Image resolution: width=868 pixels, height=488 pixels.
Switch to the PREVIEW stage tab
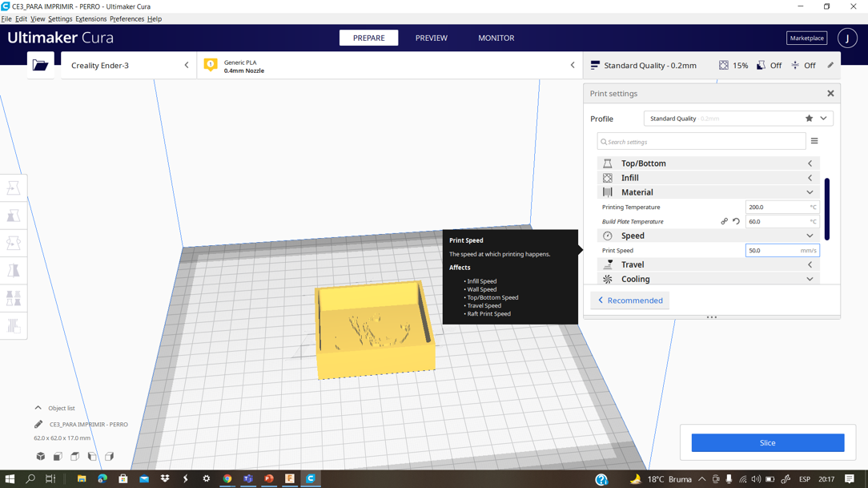pos(432,38)
